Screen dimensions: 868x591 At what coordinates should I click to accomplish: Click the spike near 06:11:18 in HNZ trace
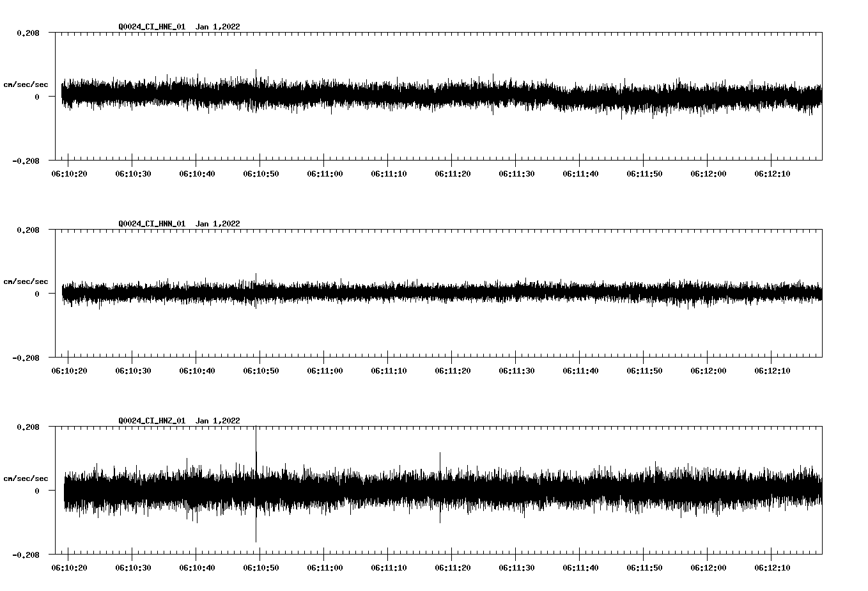pos(440,487)
